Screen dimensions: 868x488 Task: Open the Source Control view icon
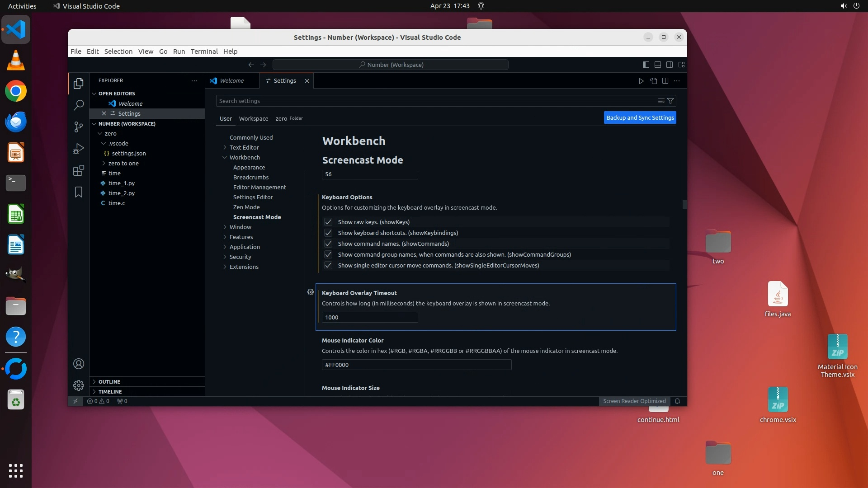pyautogui.click(x=79, y=127)
